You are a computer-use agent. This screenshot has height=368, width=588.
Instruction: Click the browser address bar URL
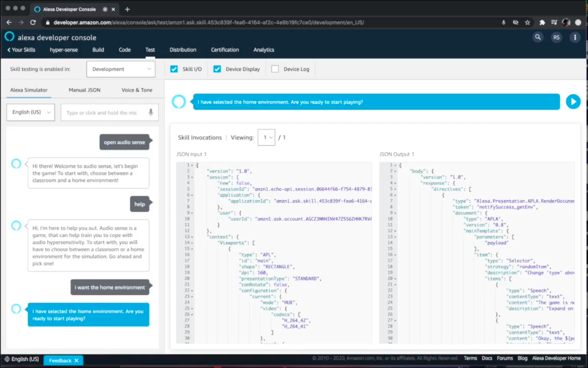(x=209, y=22)
